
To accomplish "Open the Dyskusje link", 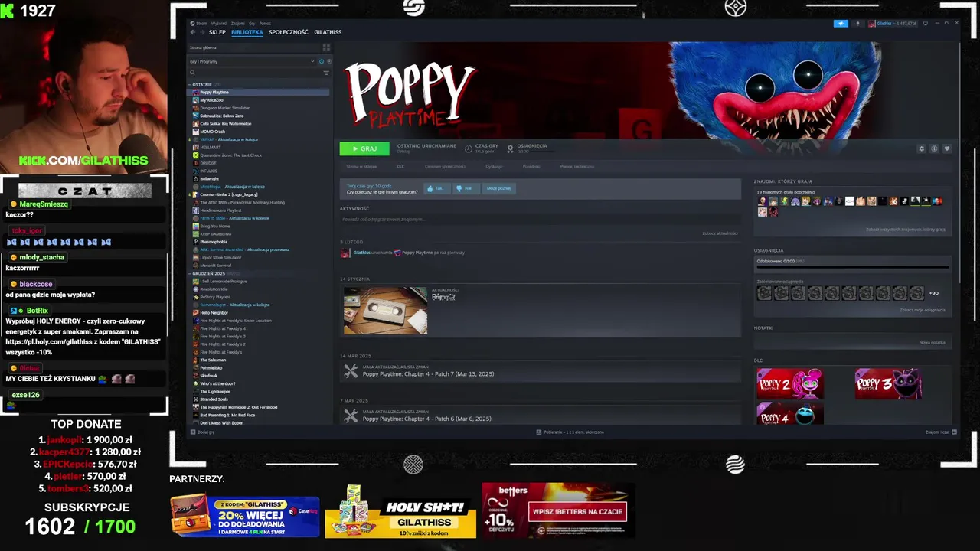I will click(494, 166).
